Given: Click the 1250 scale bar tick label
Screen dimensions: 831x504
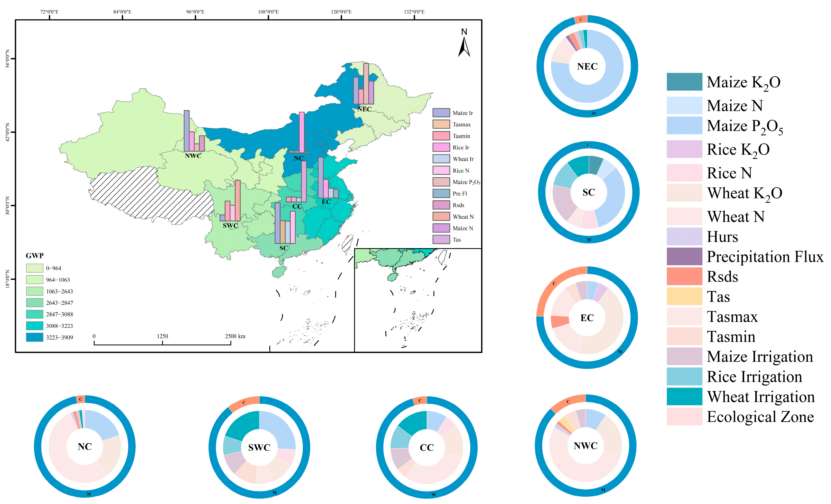Looking at the screenshot, I should 162,336.
